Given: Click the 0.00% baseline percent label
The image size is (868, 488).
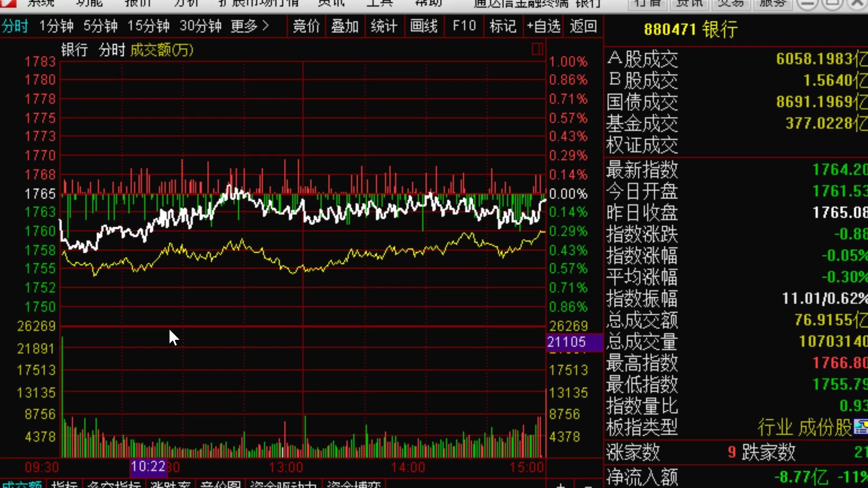Looking at the screenshot, I should [568, 194].
